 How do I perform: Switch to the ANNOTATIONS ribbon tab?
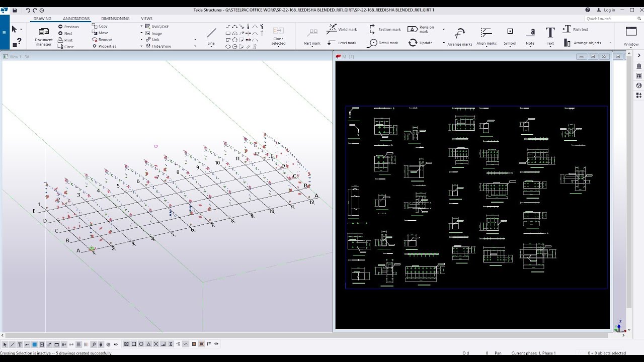[76, 19]
